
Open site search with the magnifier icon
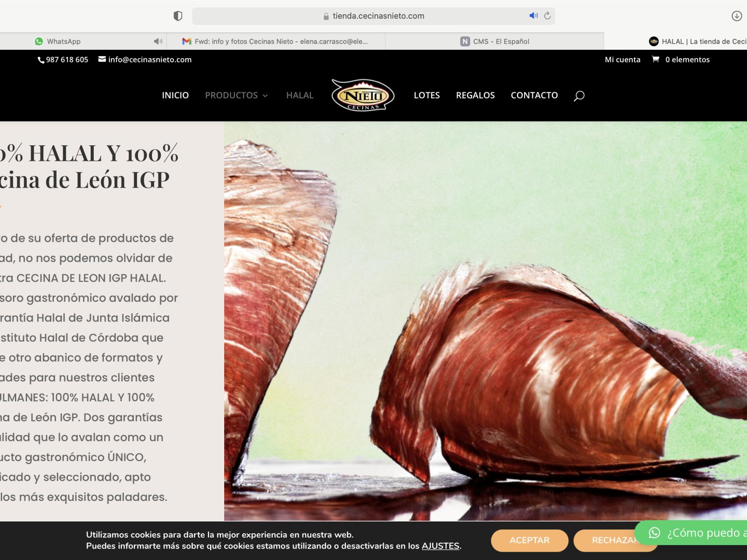pos(579,95)
